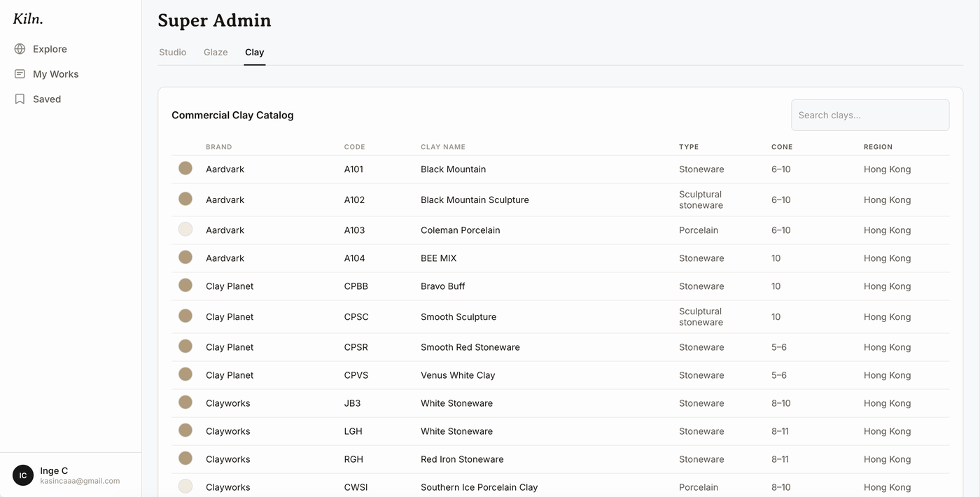
Task: Select the Coleman Porcelain clay name
Action: [461, 230]
